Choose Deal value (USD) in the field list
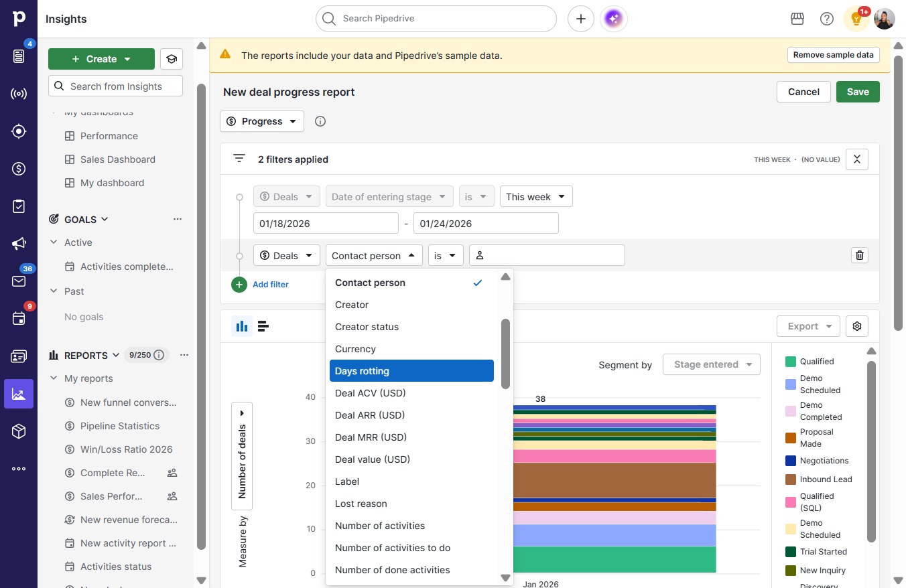 (x=411, y=459)
